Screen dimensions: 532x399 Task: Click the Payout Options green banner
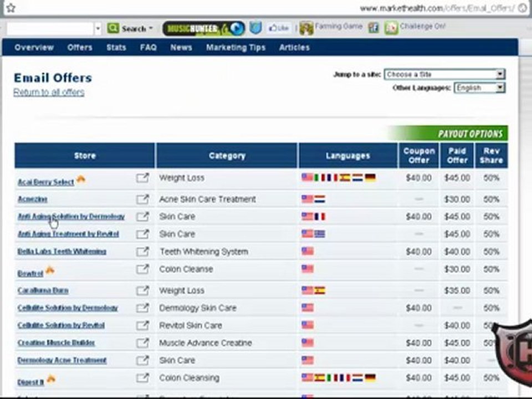(x=448, y=134)
